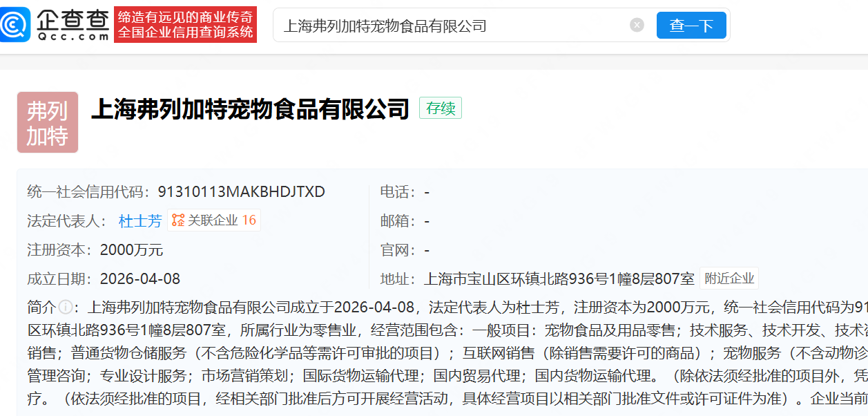This screenshot has width=868, height=416.
Task: Open legal representative 杜士芳 profile
Action: [140, 220]
